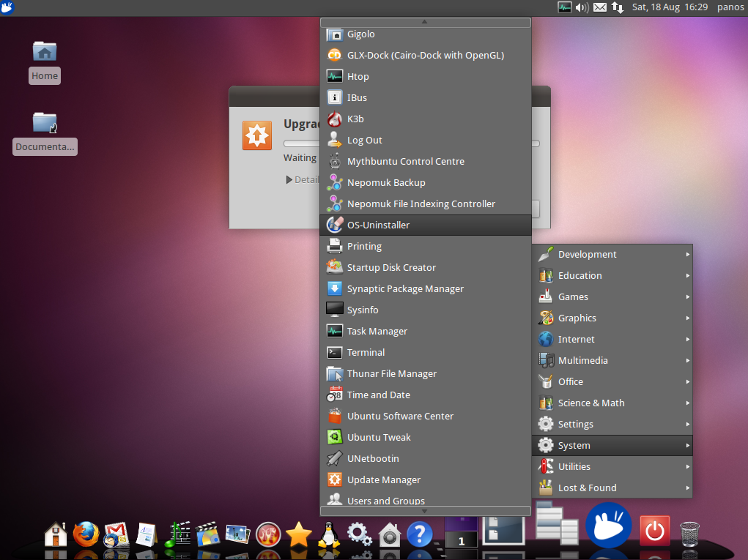Open the volume speaker indicator
Viewport: 748px width, 560px height.
click(582, 7)
